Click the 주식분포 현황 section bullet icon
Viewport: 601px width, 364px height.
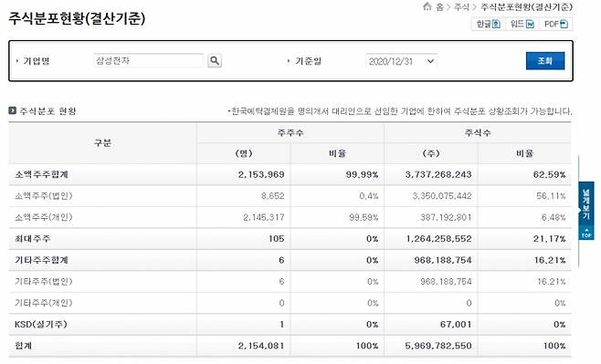point(12,110)
